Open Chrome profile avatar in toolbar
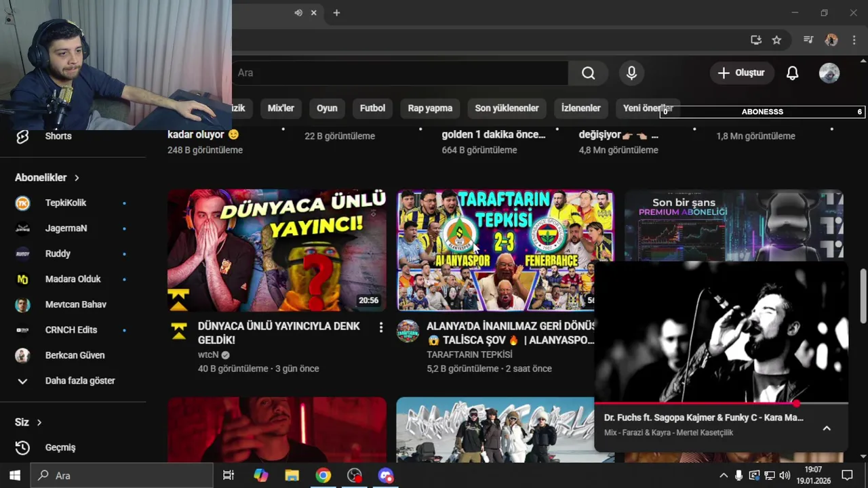This screenshot has height=488, width=868. tap(831, 40)
